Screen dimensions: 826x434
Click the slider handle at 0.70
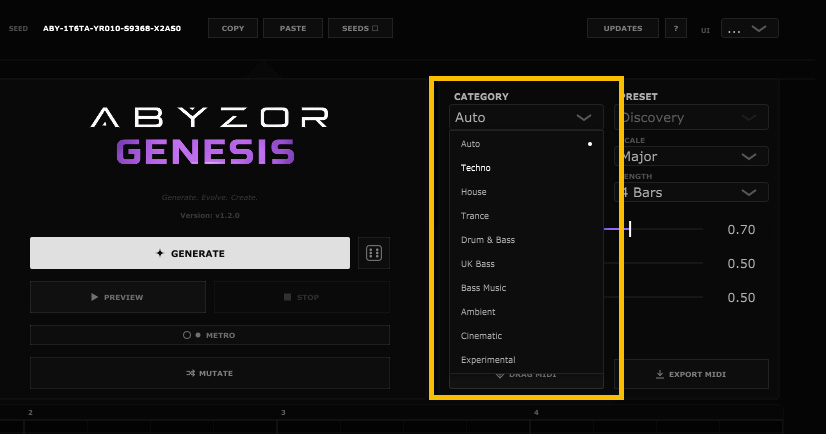(x=630, y=229)
